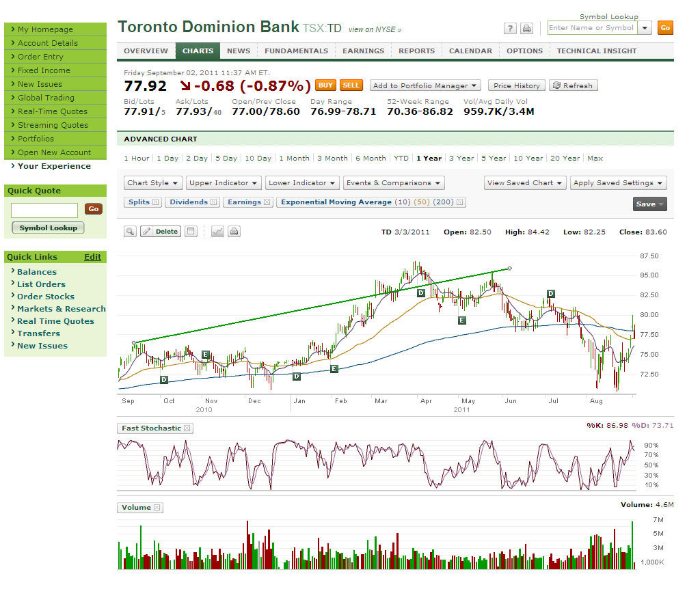Open the Earnings tab
The width and height of the screenshot is (700, 615).
pyautogui.click(x=364, y=51)
